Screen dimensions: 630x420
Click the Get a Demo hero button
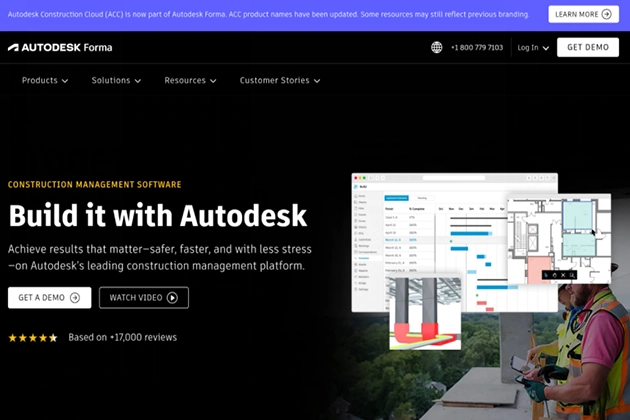coord(49,298)
